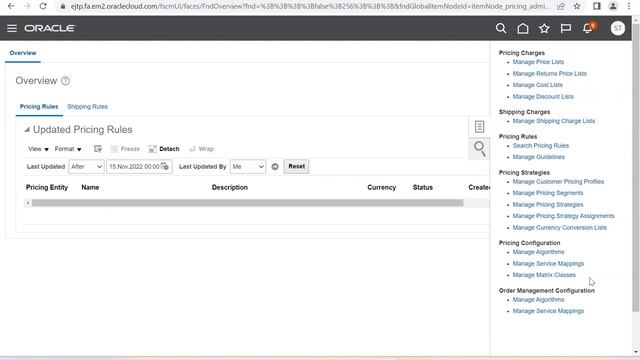Viewport: 640px width, 360px height.
Task: Collapse the Updated Pricing Rules section
Action: 27,130
